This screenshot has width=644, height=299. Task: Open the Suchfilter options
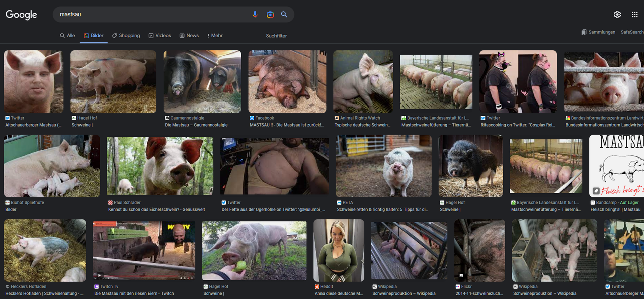[x=276, y=36]
